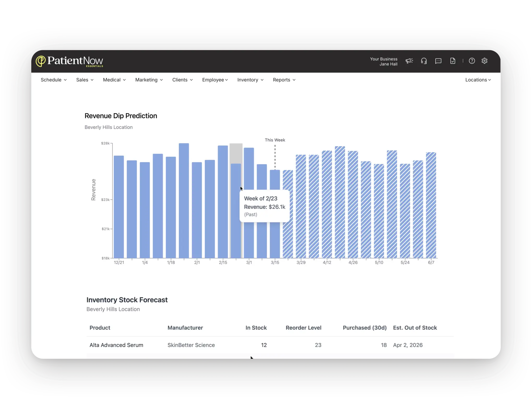532x408 pixels.
Task: Select the forecast bar for 4/26
Action: point(353,205)
